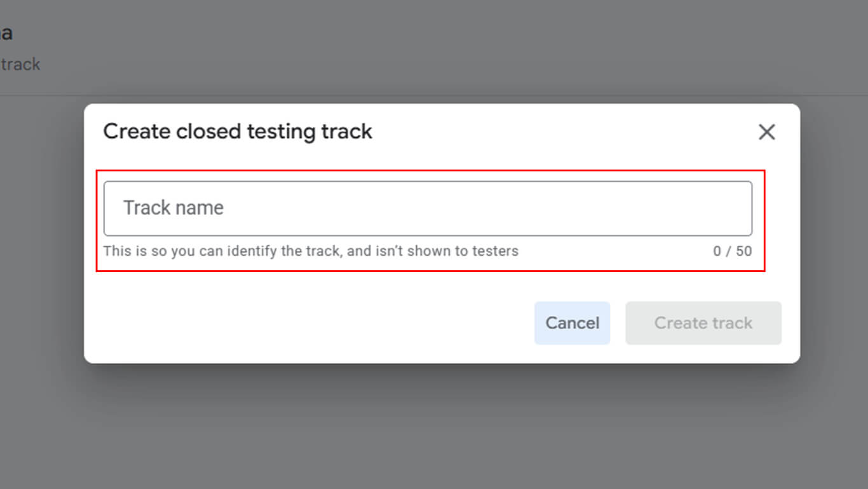Click the greyed-out Create track button
Screen dimensions: 868x489
point(703,323)
